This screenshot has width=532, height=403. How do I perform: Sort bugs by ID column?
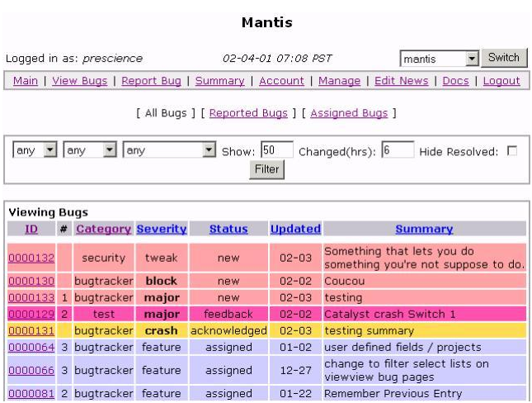(31, 229)
